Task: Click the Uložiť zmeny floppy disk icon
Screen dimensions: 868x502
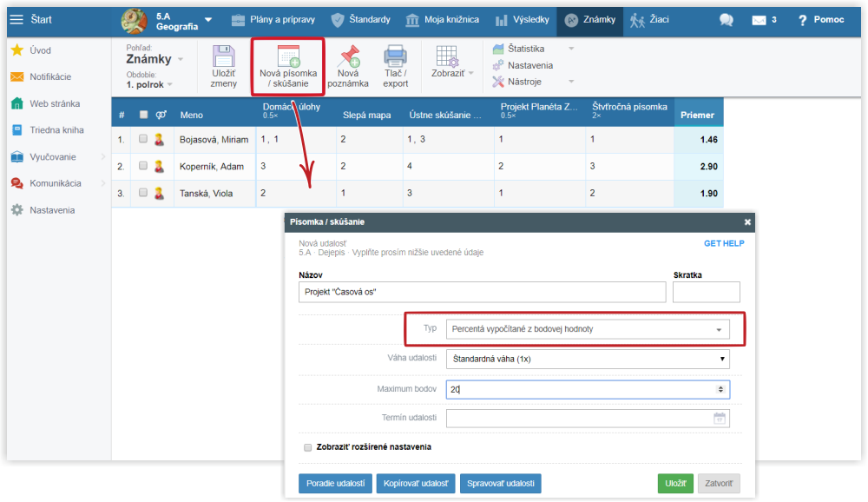Action: pos(223,57)
